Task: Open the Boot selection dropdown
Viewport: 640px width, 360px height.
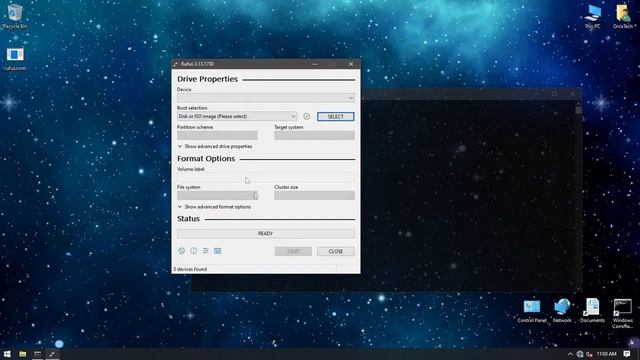Action: click(x=237, y=116)
